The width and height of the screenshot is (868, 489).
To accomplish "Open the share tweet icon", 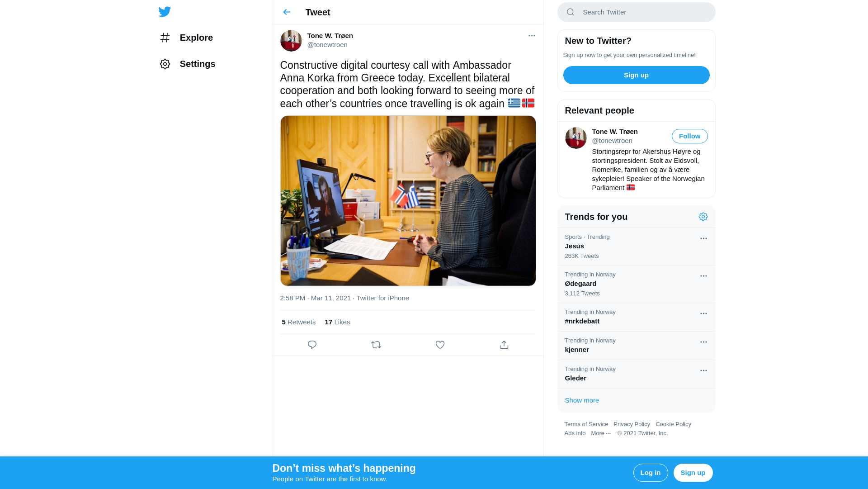I will [504, 345].
